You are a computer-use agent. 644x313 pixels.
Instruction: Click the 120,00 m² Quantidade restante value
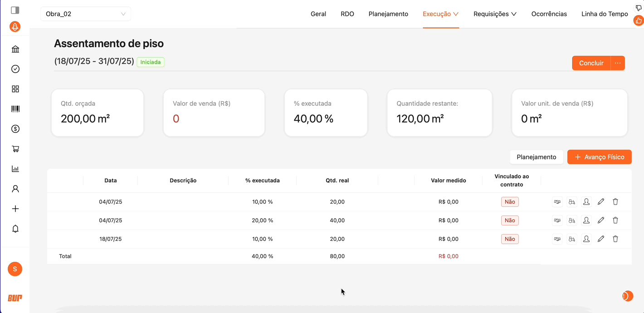pyautogui.click(x=420, y=119)
